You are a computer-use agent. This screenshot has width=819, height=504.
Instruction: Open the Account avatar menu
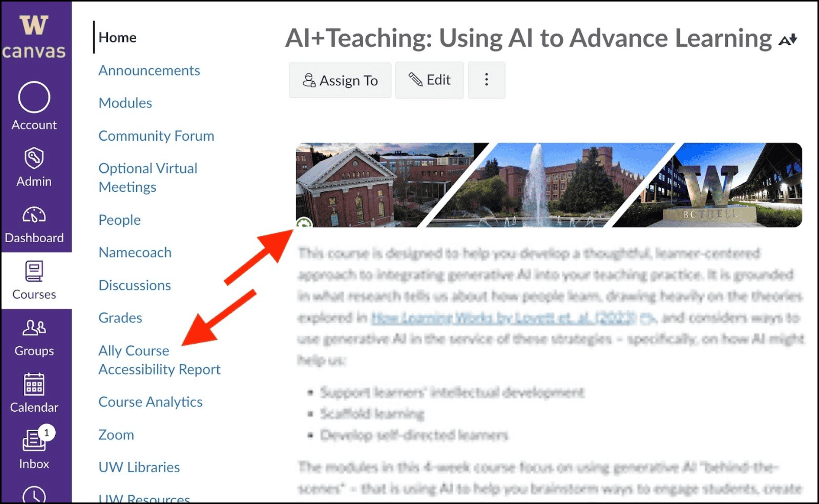click(x=34, y=98)
